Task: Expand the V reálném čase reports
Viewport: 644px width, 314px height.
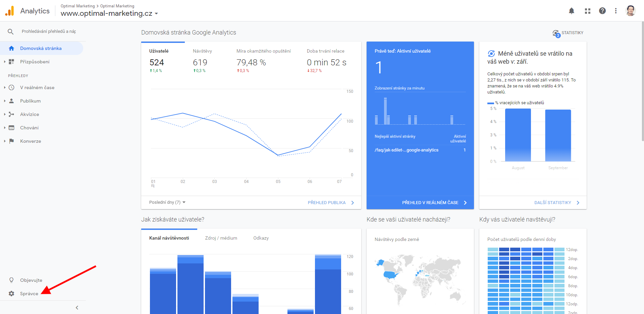Action: point(5,87)
